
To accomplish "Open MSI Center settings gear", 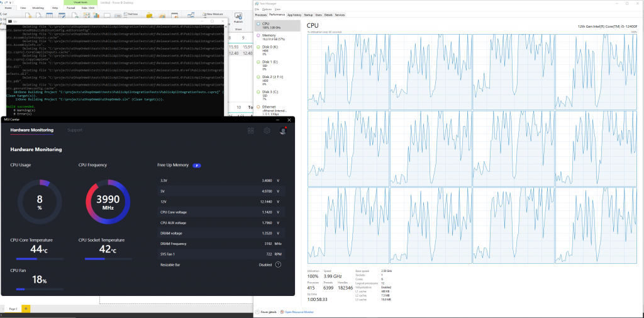I will (x=267, y=130).
